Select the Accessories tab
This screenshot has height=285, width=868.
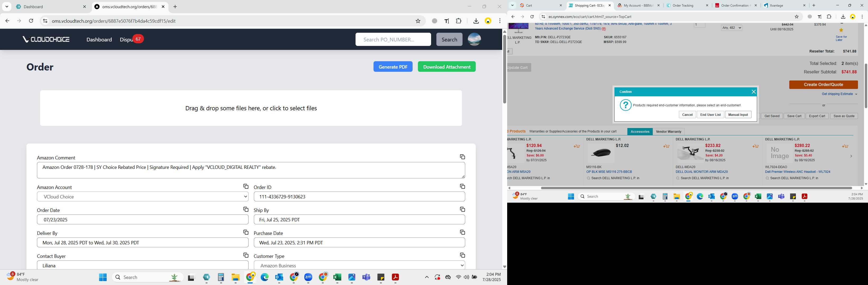(640, 132)
